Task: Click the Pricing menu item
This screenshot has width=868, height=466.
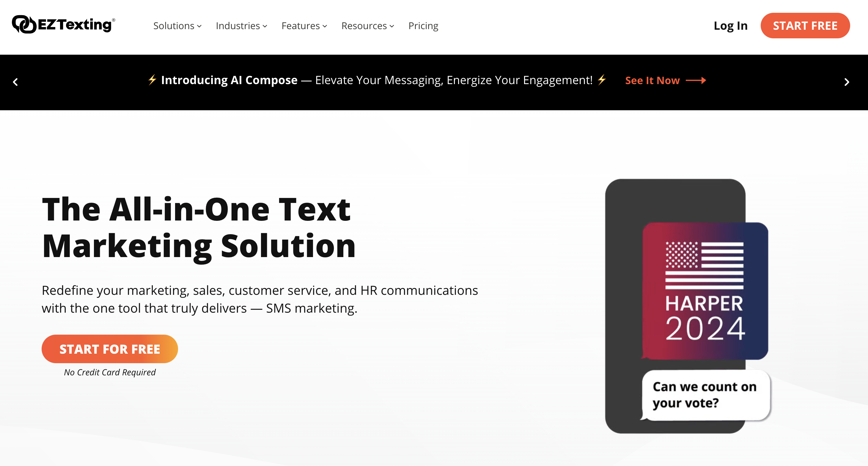Action: [423, 26]
